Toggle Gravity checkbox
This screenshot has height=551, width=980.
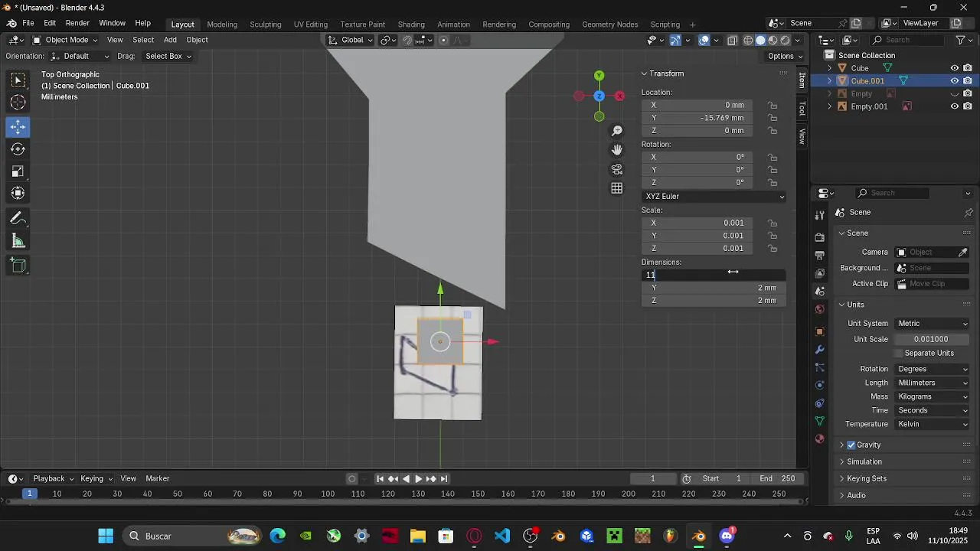pyautogui.click(x=851, y=445)
